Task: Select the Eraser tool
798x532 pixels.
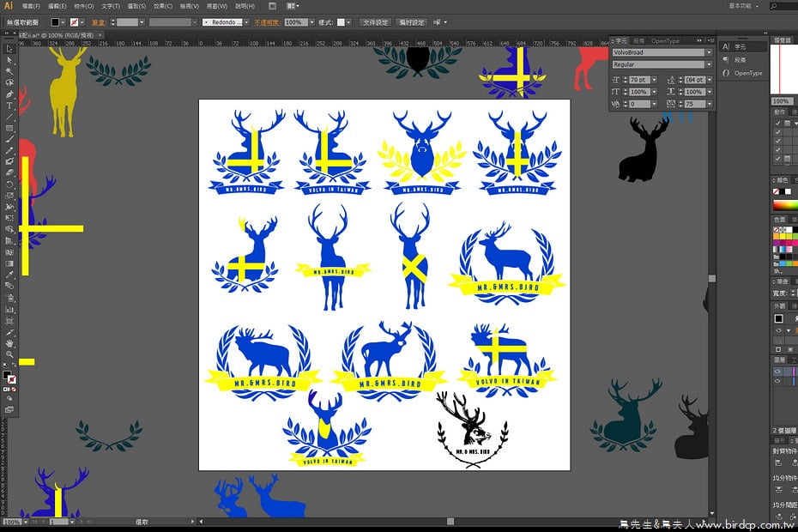Action: (x=9, y=172)
